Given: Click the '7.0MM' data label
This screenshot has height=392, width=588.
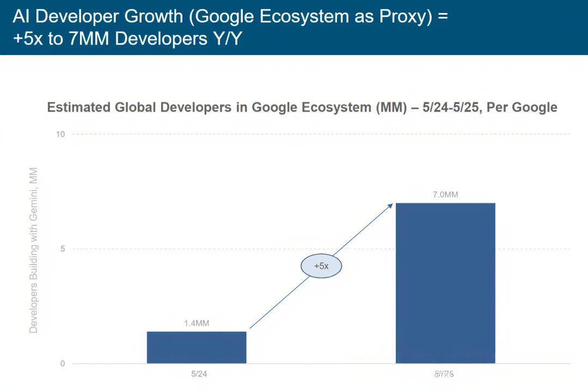Looking at the screenshot, I should [x=445, y=195].
